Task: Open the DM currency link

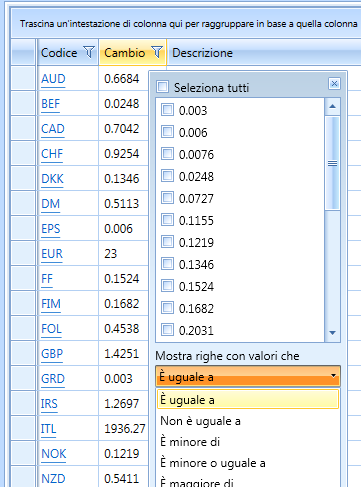Action: click(50, 204)
